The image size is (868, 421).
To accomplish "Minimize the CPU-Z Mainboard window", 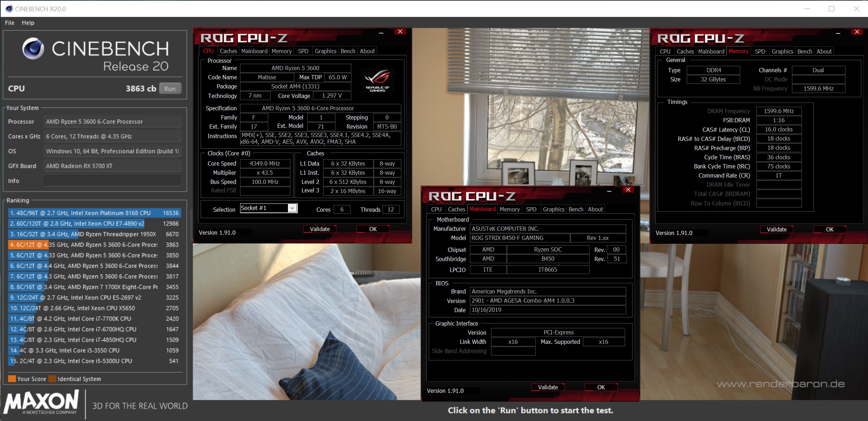I will click(x=609, y=191).
